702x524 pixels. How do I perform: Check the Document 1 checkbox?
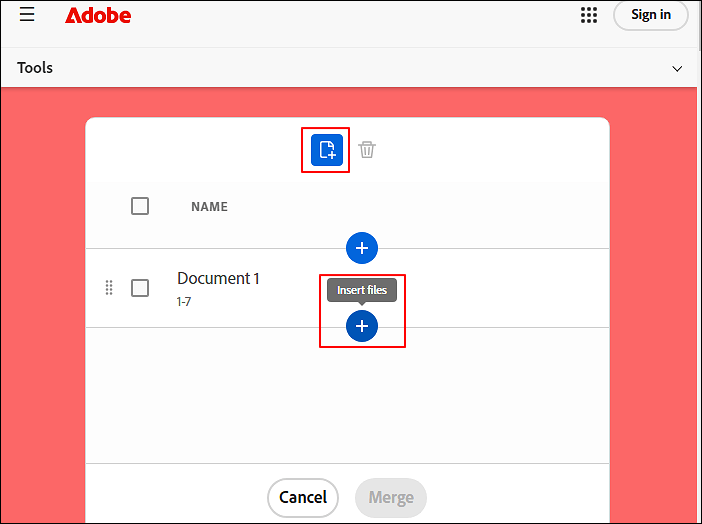click(x=140, y=288)
